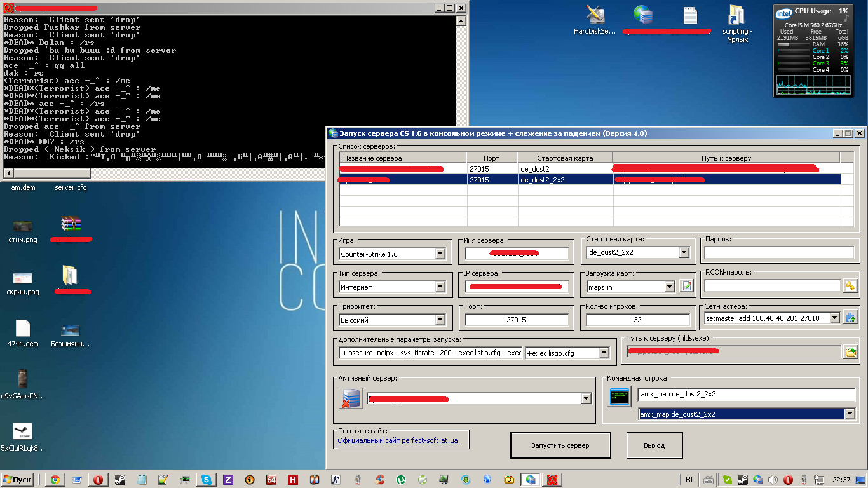Open the Counter-Strike icon in the taskbar
The width and height of the screenshot is (868, 488).
pos(336,480)
